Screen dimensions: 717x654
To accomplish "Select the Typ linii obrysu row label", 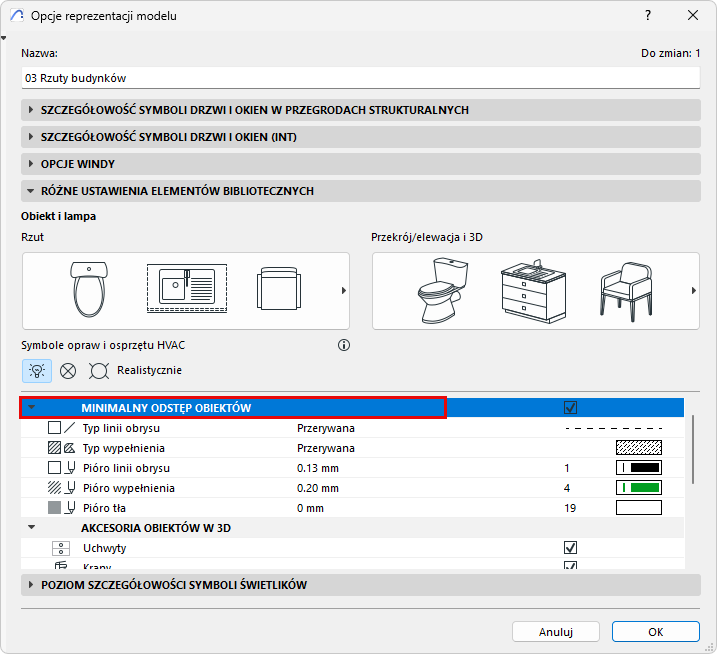I will pos(121,429).
